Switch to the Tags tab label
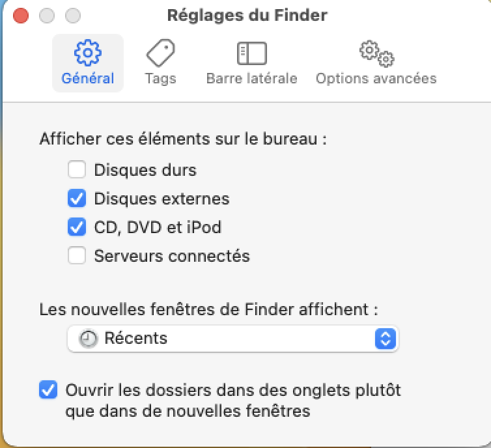 point(160,79)
